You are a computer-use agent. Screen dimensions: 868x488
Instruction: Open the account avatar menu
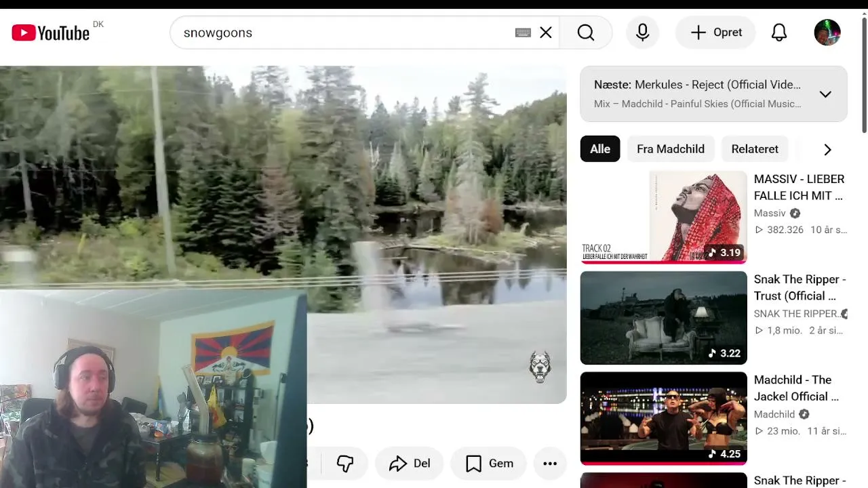827,33
